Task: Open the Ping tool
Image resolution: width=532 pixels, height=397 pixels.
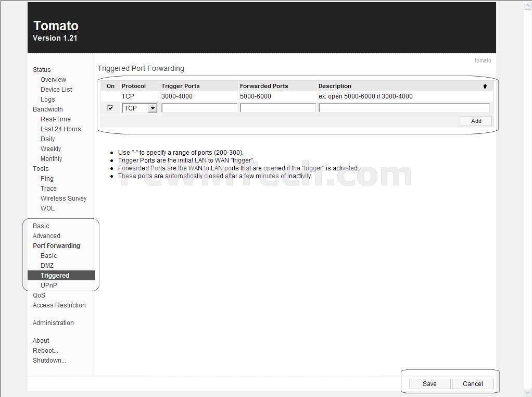Action: 47,179
